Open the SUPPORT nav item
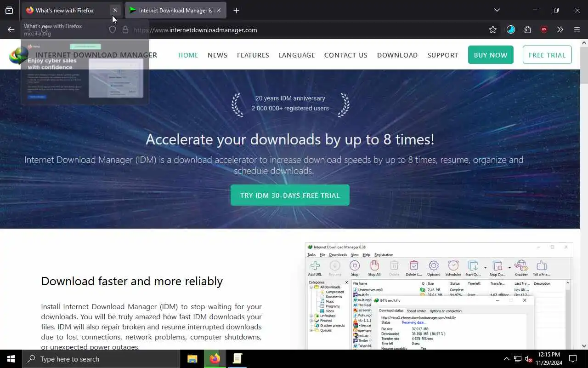The image size is (588, 368). 443,55
